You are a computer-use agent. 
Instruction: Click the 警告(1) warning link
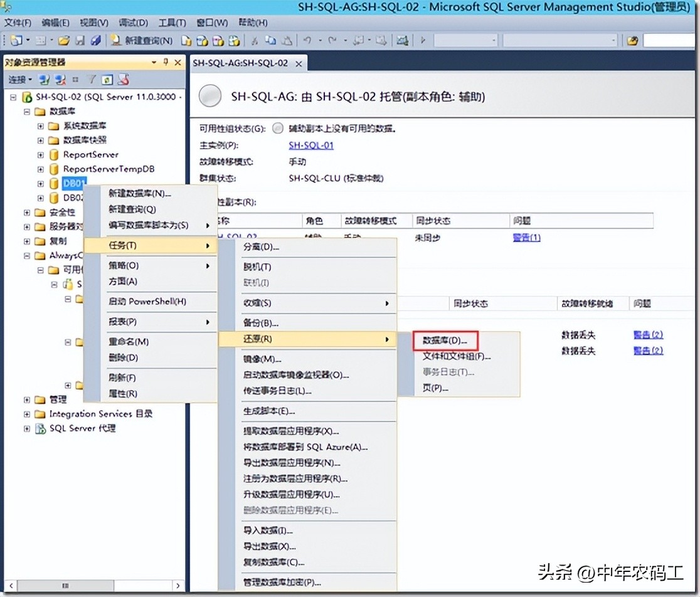pos(526,237)
